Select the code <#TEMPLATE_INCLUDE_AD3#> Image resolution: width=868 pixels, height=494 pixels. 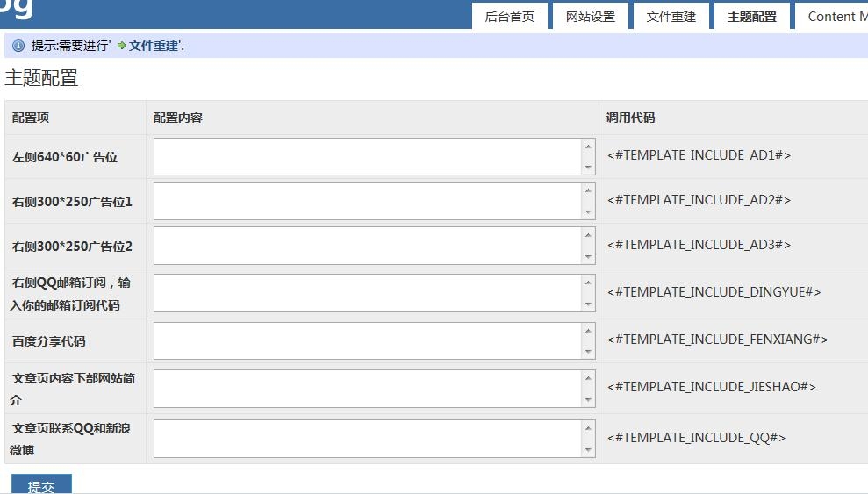click(x=699, y=245)
